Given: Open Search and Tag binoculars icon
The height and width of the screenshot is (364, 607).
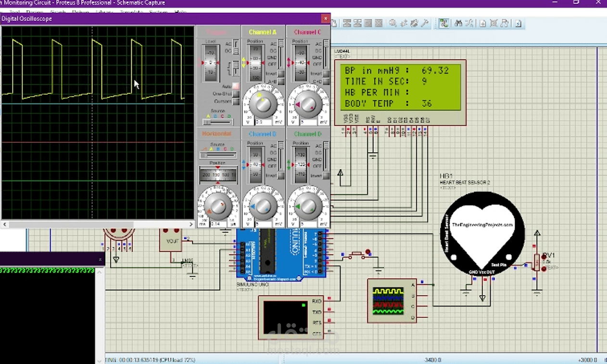Looking at the screenshot, I should [x=458, y=23].
